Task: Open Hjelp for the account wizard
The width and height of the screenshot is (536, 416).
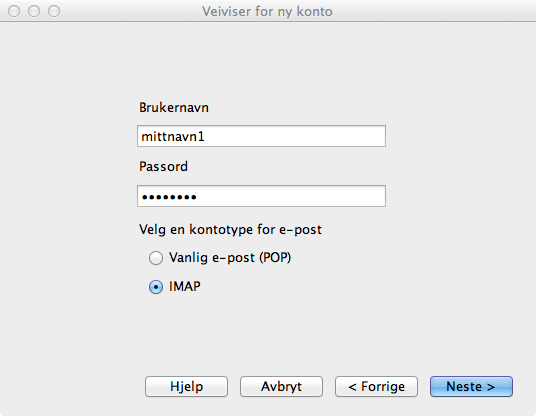Action: (186, 387)
